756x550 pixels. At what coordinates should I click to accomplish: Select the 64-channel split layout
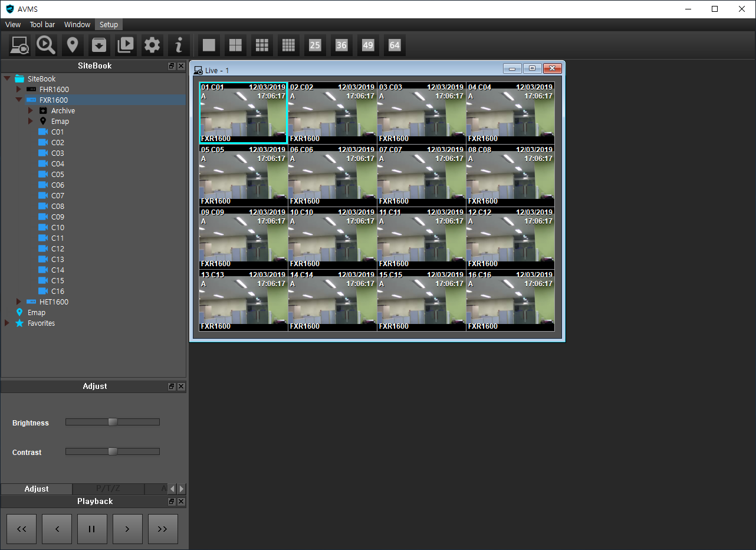(x=395, y=45)
